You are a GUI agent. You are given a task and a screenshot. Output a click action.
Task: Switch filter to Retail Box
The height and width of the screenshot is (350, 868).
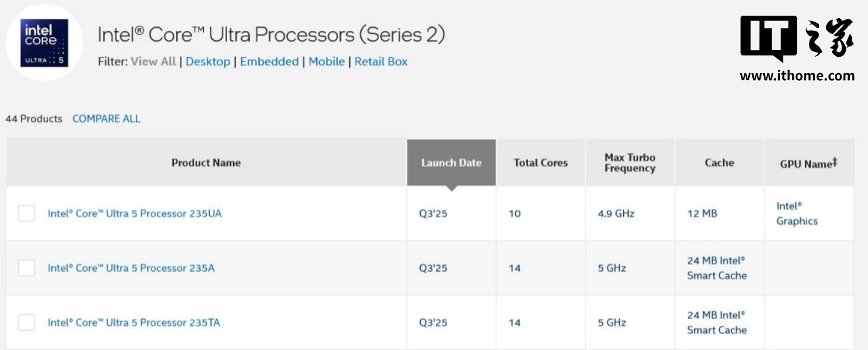pyautogui.click(x=381, y=62)
